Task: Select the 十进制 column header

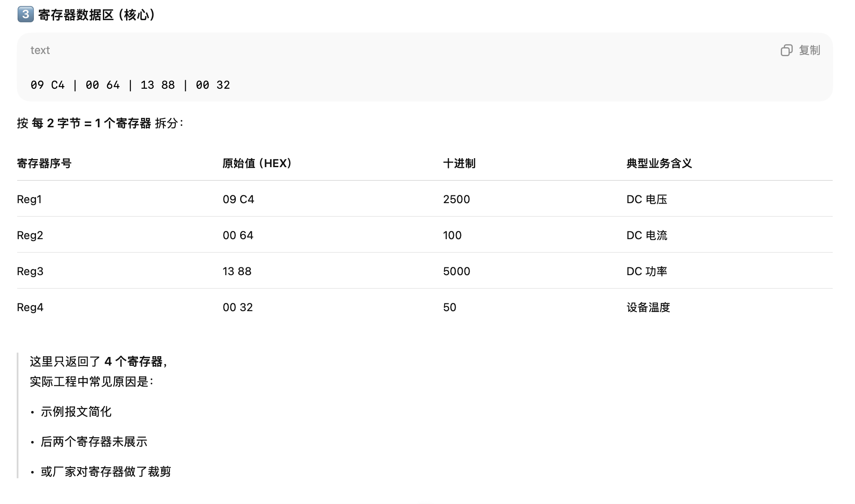Action: (x=459, y=163)
